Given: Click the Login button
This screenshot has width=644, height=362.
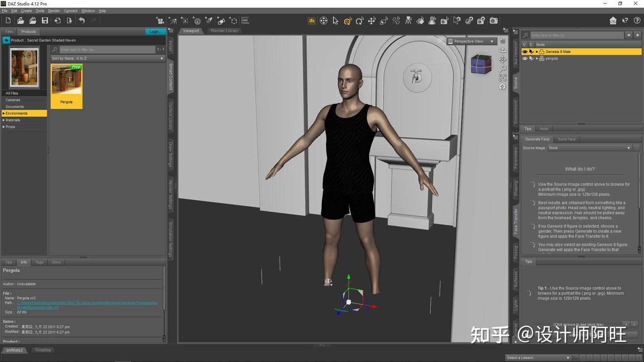Looking at the screenshot, I should click(155, 31).
